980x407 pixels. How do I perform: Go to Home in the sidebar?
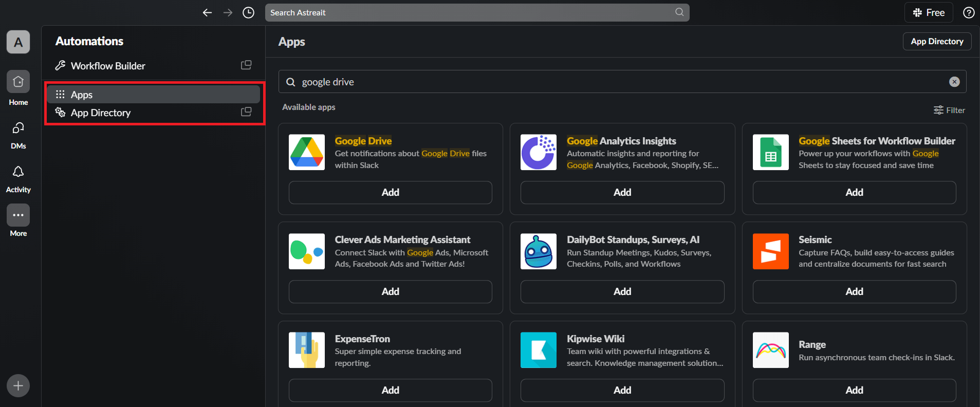[18, 82]
